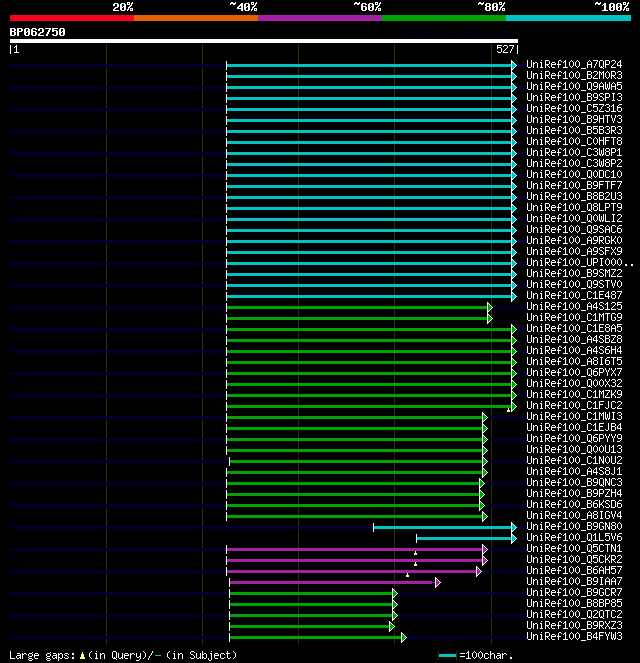Select the UniRef100_Q9AWA5 label
The image size is (640, 663).
point(574,87)
